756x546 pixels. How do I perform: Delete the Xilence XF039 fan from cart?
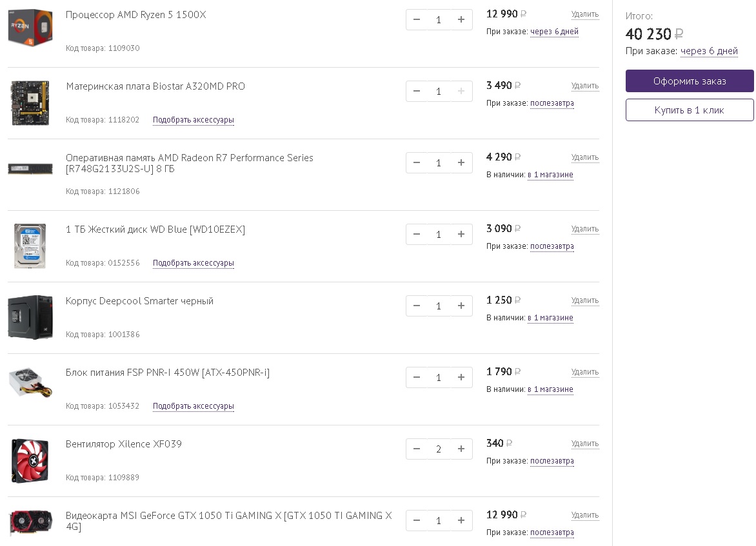click(584, 444)
